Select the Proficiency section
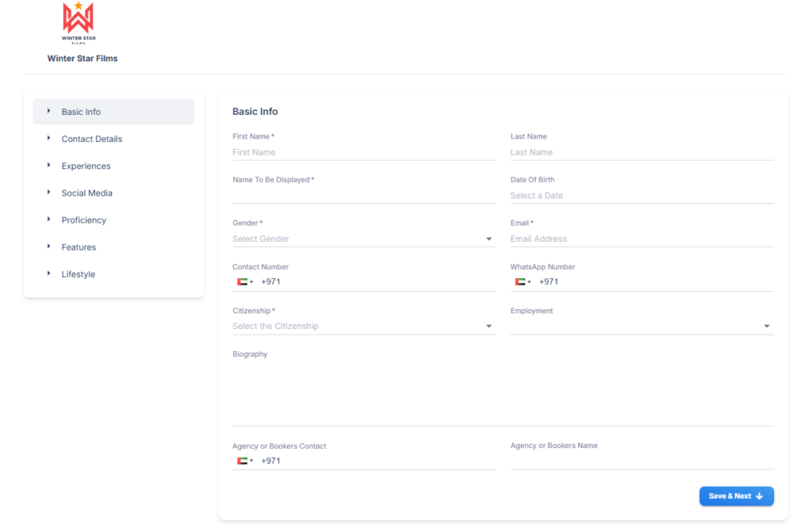This screenshot has height=528, width=812. 84,220
